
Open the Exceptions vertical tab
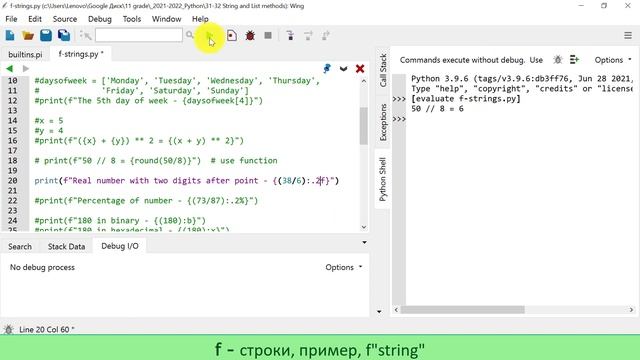[383, 122]
